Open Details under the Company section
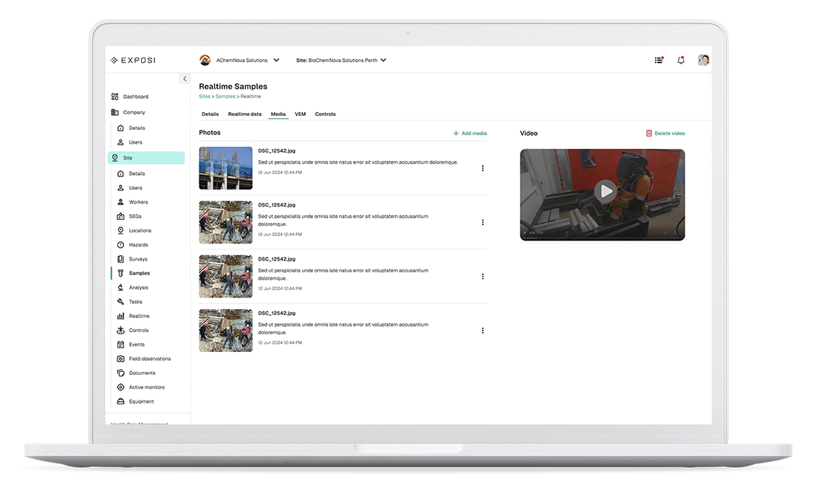 (137, 128)
